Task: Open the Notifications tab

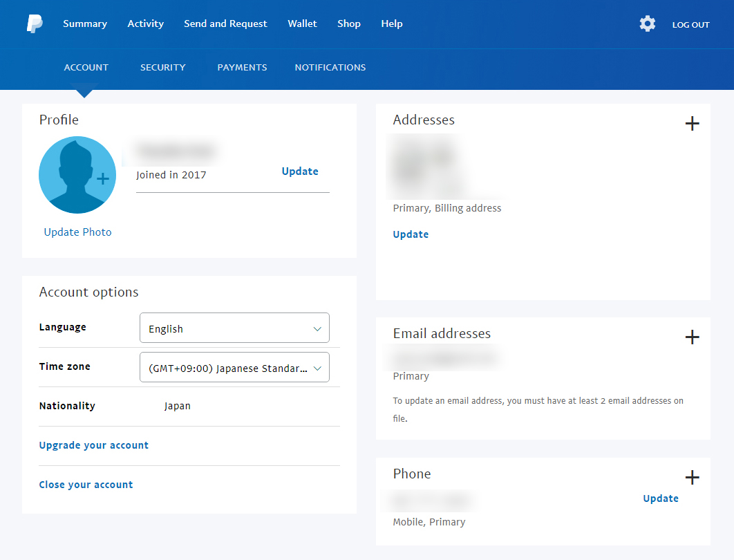Action: pyautogui.click(x=330, y=67)
